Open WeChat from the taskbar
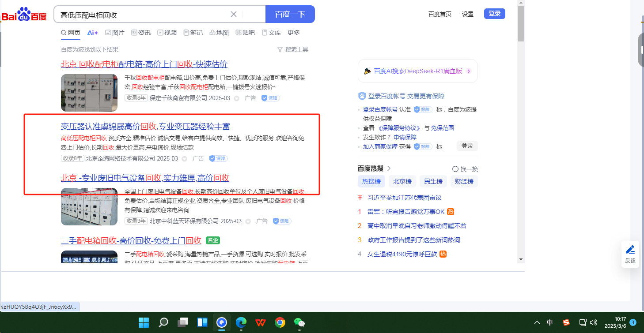The image size is (644, 333). point(300,322)
